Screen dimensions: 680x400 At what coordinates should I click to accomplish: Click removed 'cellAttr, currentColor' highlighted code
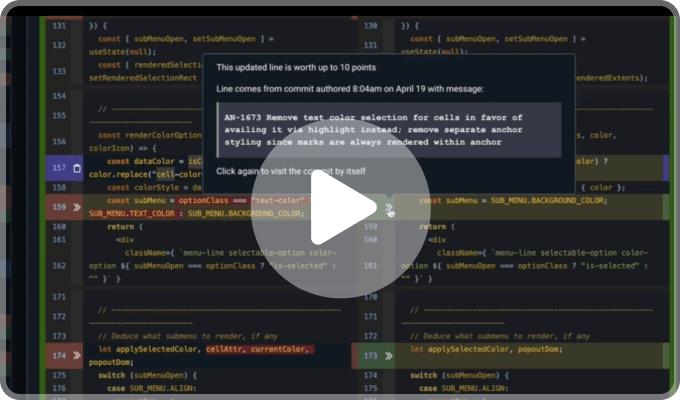pos(259,349)
